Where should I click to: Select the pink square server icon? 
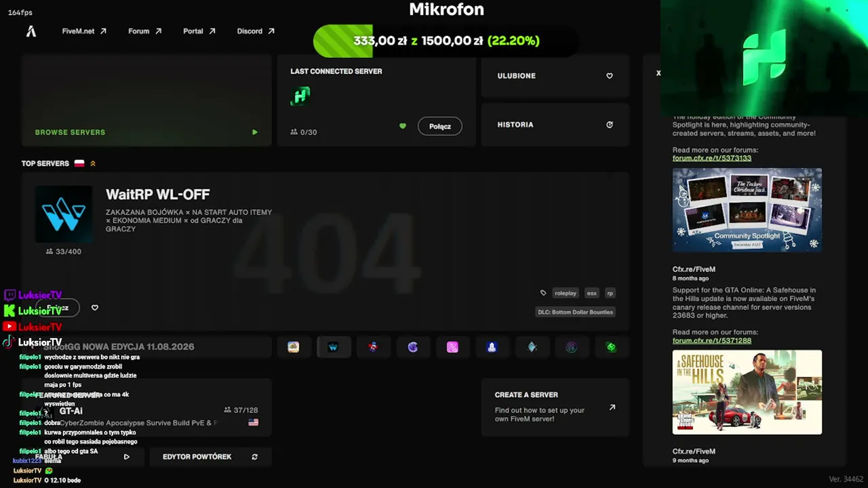pos(452,347)
